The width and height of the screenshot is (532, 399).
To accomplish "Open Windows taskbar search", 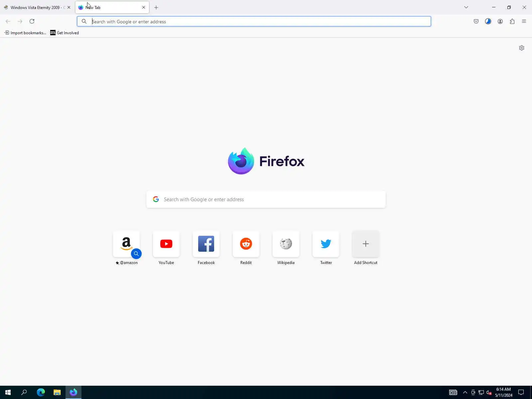I will tap(24, 392).
